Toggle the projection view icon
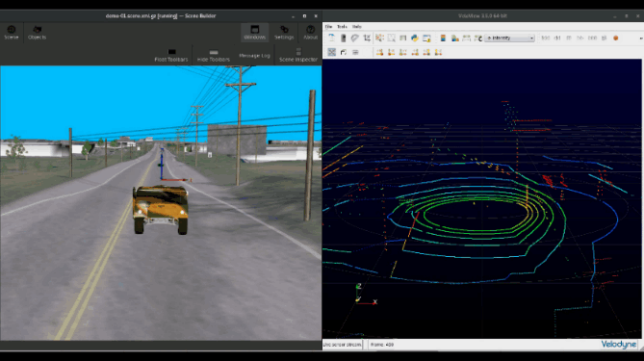Viewport: 644px width, 361px height. coord(344,52)
